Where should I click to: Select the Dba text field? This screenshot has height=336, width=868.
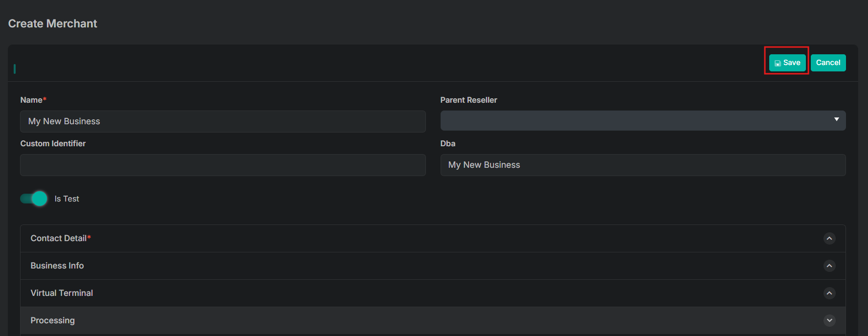tap(643, 165)
